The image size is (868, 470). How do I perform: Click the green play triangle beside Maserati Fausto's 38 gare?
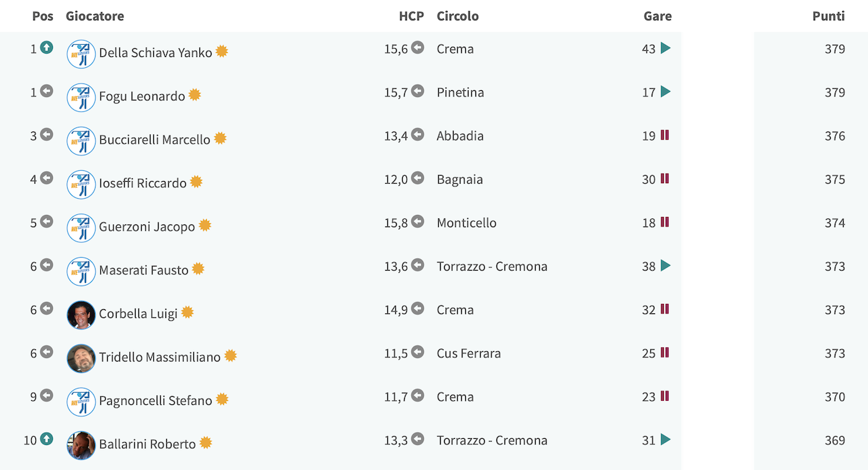coord(665,265)
